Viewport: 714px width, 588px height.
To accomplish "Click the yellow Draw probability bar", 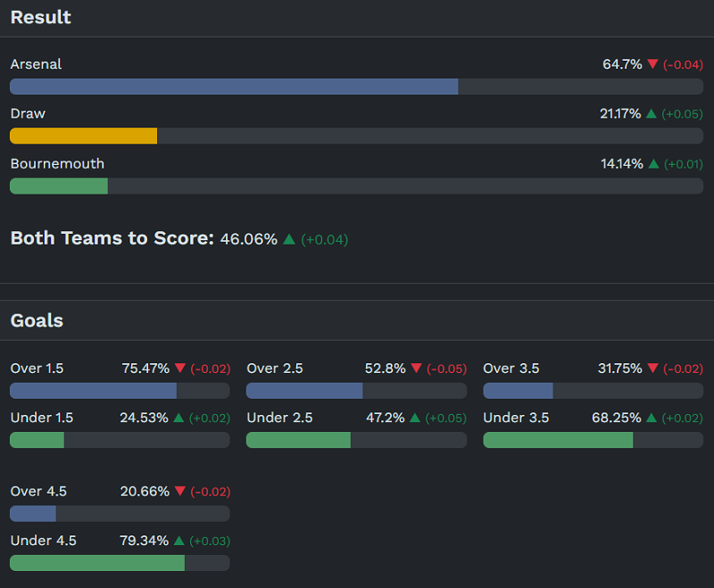I will click(x=84, y=136).
